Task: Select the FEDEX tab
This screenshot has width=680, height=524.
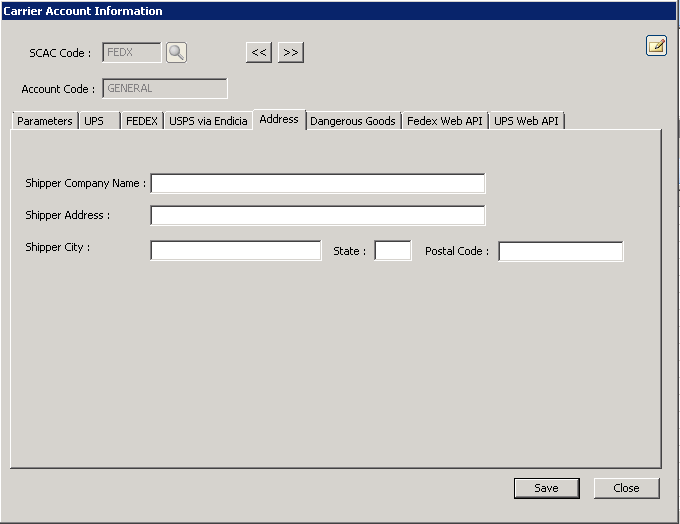Action: pos(141,121)
